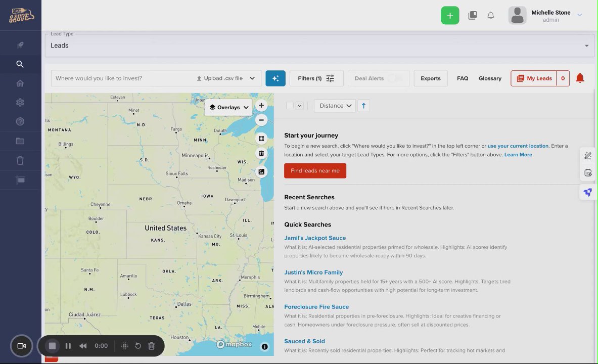Screen dimensions: 598x364
Task: Open Foreclosure Fire Sauce quick search
Action: [316, 306]
